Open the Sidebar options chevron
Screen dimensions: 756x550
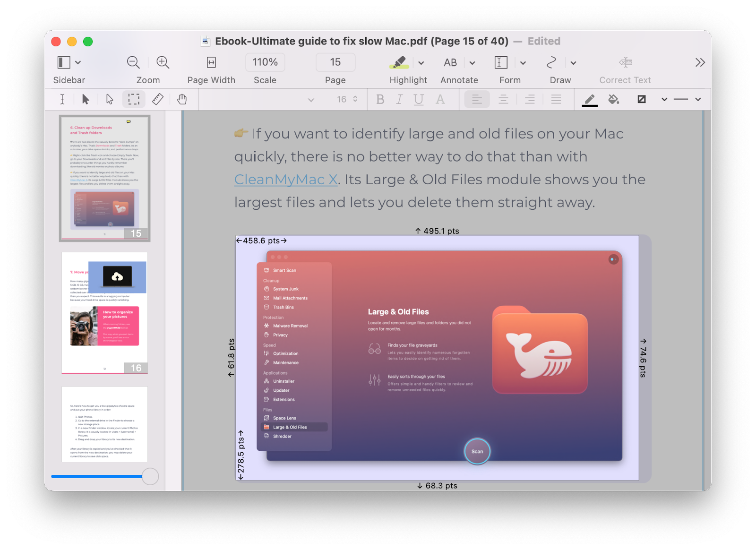[x=78, y=62]
